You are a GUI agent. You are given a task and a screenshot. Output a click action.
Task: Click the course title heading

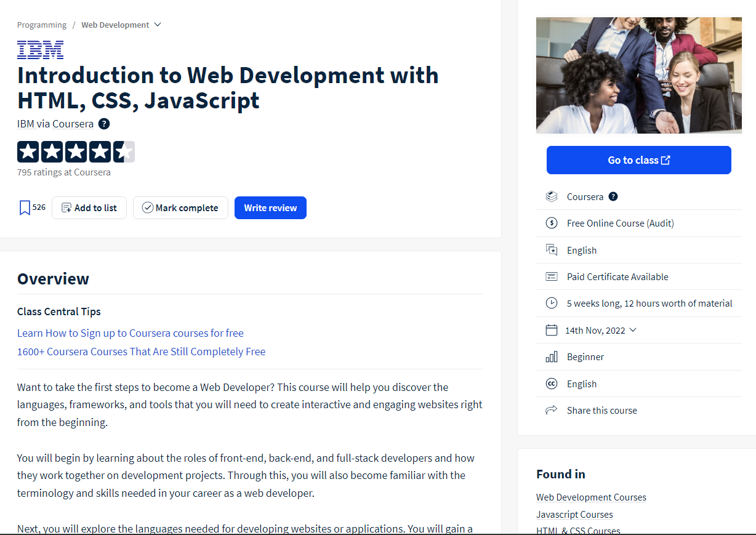coord(228,87)
